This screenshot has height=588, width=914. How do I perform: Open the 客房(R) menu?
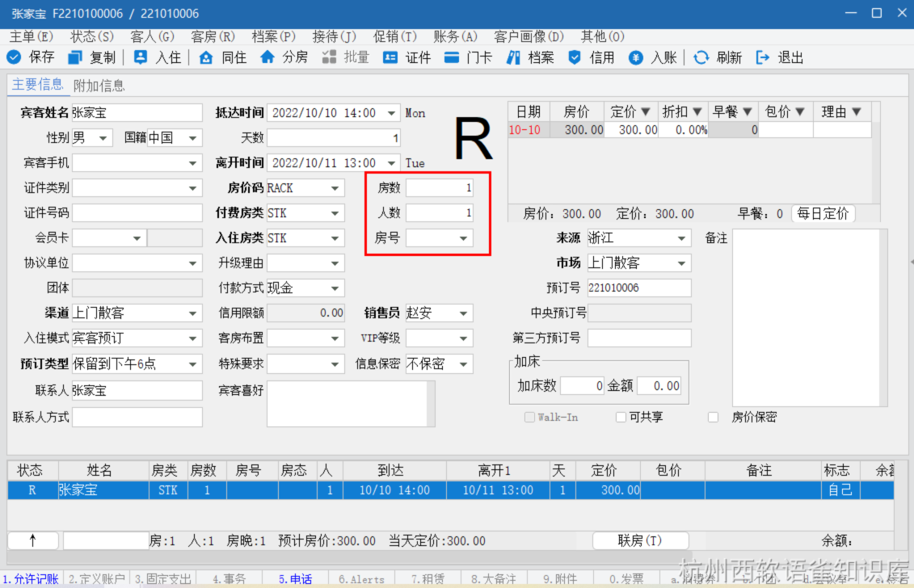pyautogui.click(x=213, y=36)
